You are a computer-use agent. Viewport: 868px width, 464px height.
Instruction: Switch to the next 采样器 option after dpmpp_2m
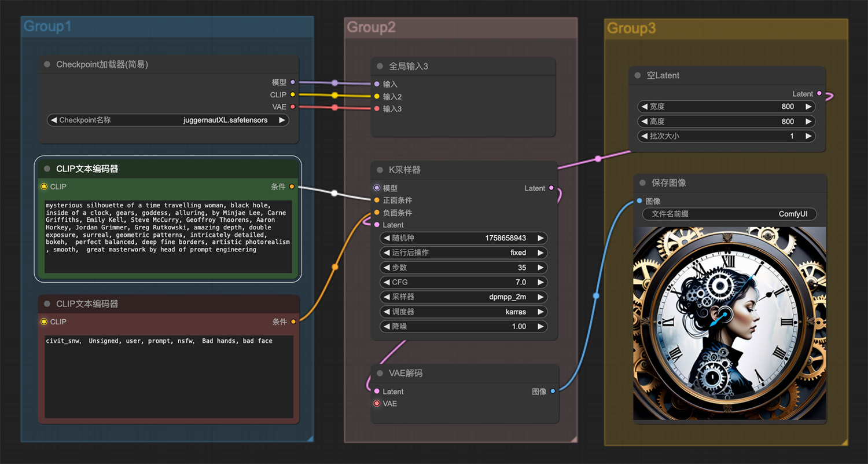[x=540, y=297]
